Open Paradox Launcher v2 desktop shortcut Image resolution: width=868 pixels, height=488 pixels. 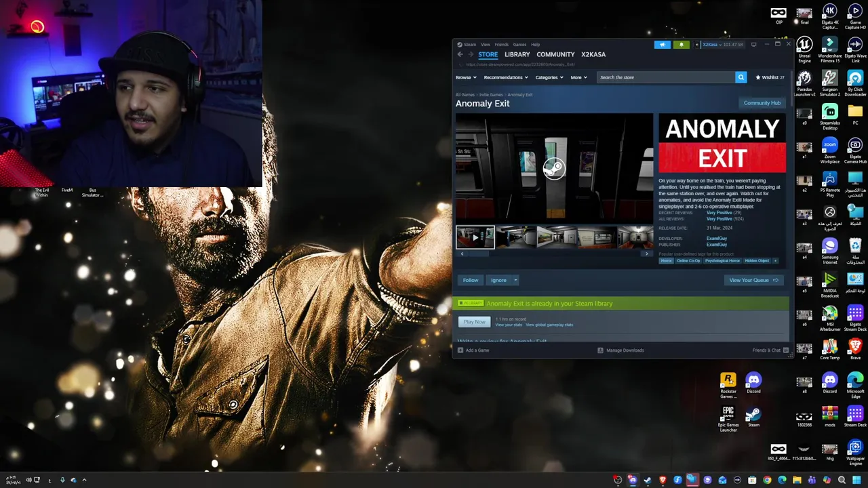click(x=804, y=83)
